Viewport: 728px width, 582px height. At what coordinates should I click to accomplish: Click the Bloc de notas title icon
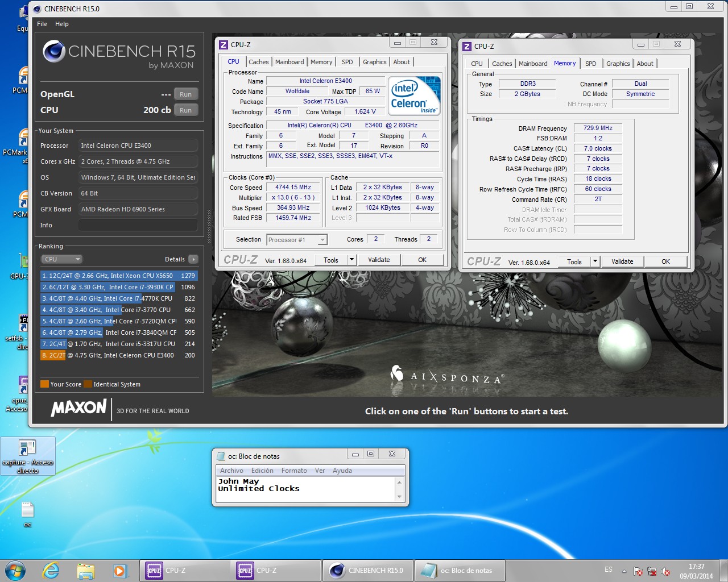(x=221, y=456)
